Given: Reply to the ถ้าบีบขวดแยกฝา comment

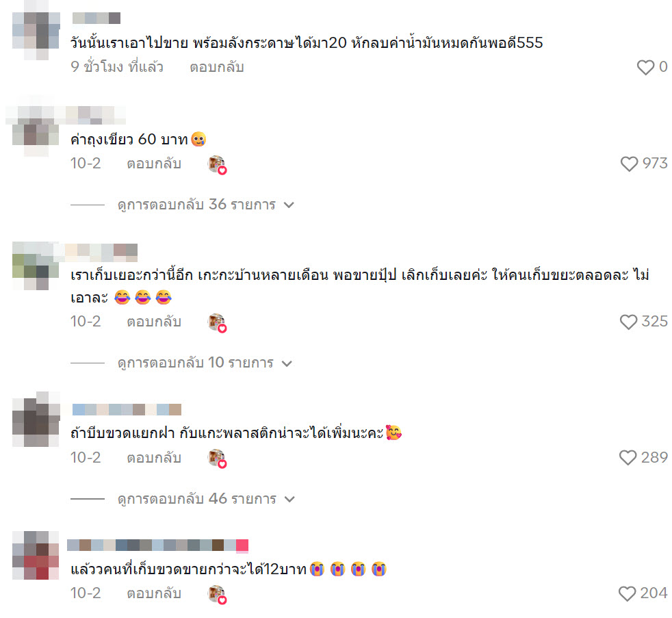Looking at the screenshot, I should point(154,458).
